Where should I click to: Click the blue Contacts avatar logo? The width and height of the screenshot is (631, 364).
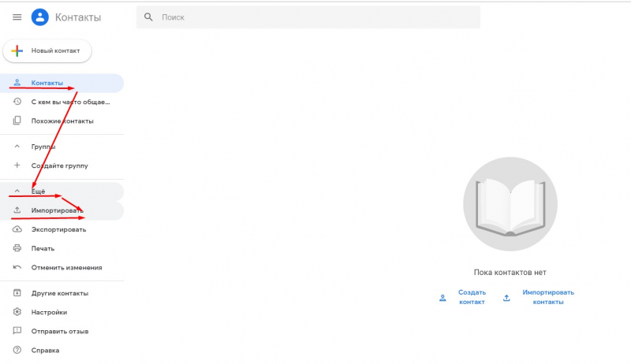click(40, 17)
